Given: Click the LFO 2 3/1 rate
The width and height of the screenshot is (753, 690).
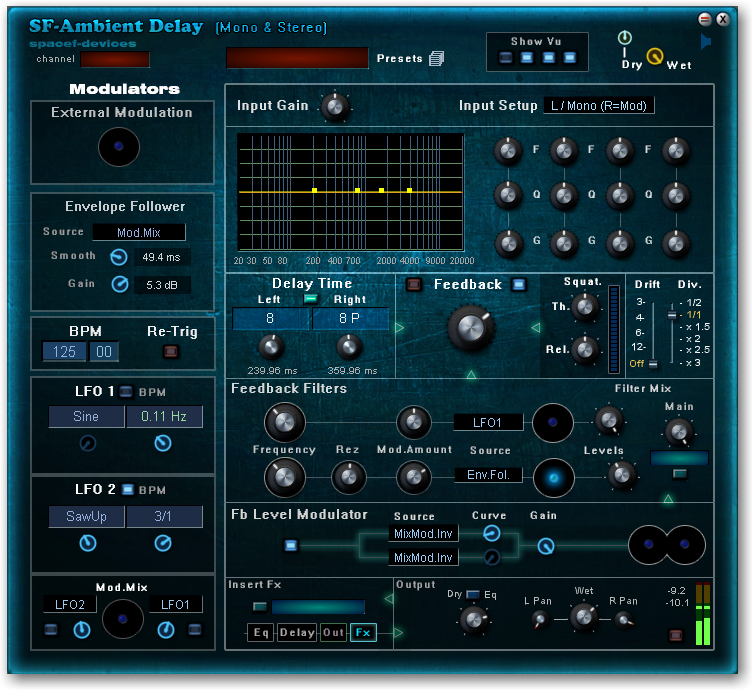Looking at the screenshot, I should (164, 516).
